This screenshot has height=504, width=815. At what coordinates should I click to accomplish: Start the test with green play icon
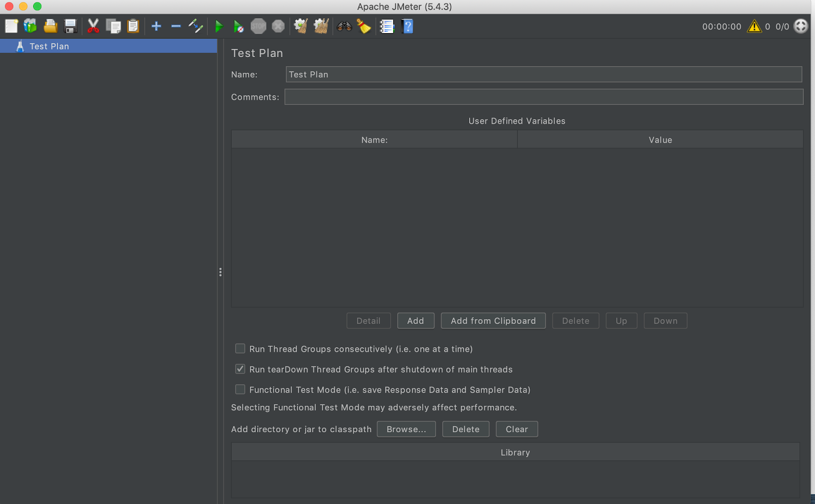tap(219, 26)
